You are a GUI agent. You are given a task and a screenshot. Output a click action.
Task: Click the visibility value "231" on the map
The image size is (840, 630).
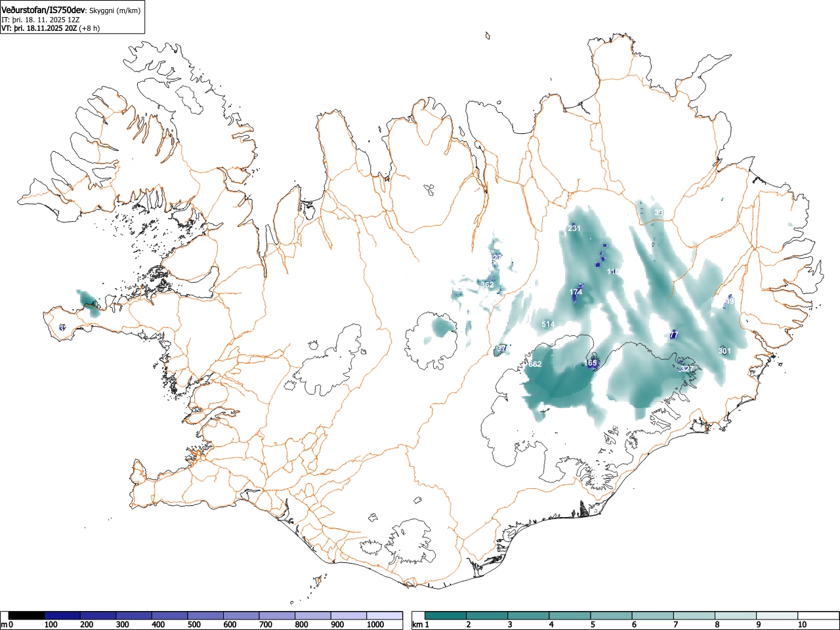(x=574, y=228)
